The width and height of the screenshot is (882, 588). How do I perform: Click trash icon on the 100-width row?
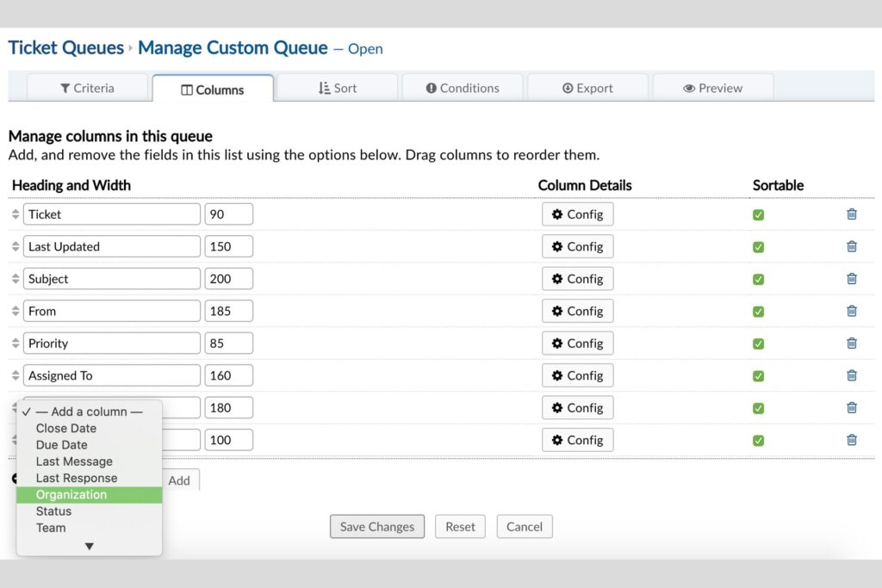pos(851,440)
